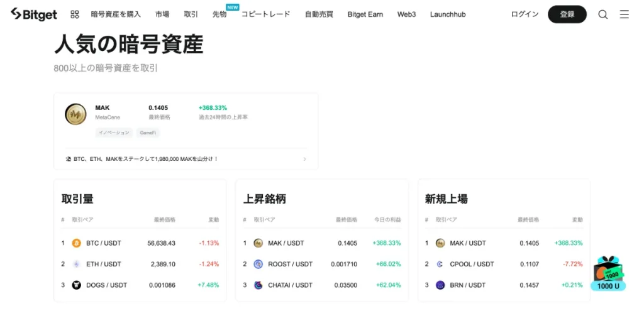
Task: Click the DOGS coin icon
Action: pyautogui.click(x=76, y=285)
